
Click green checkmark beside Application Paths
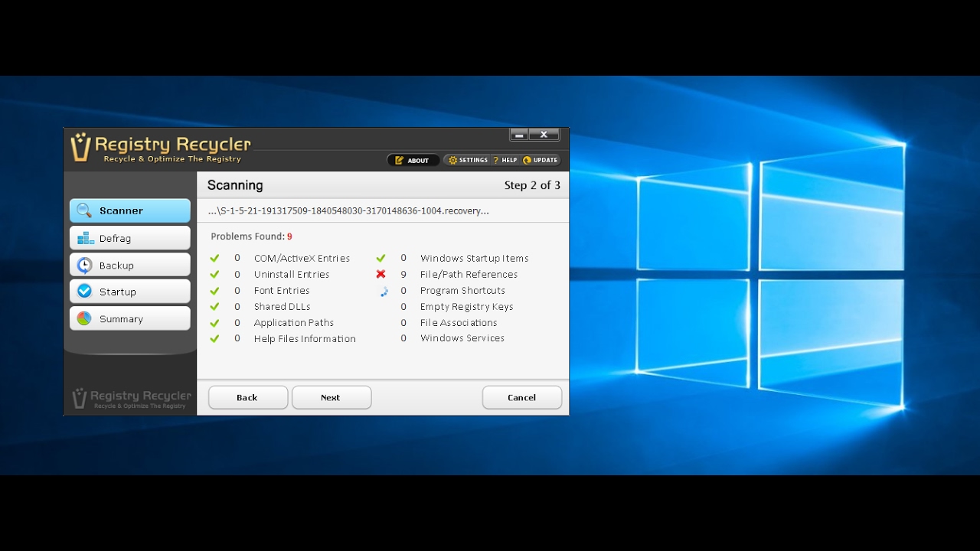coord(214,323)
